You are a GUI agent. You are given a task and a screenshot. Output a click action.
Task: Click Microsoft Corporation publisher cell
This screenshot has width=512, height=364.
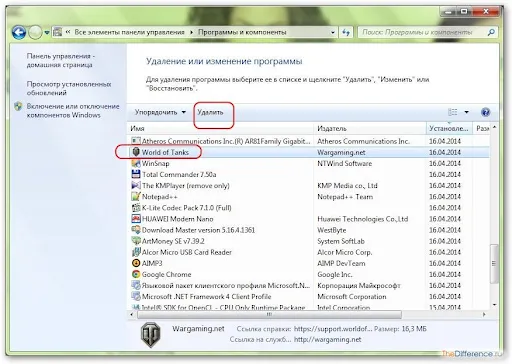point(352,297)
